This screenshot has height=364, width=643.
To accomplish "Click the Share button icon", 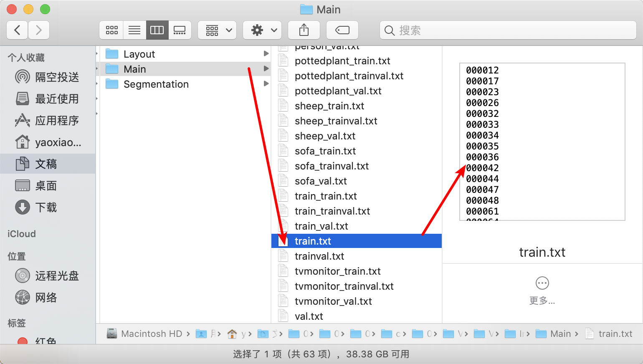I will 304,30.
